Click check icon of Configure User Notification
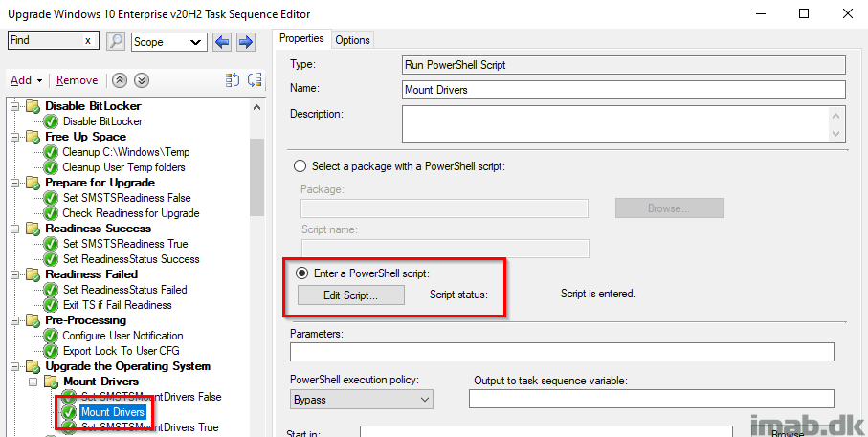 coord(51,336)
